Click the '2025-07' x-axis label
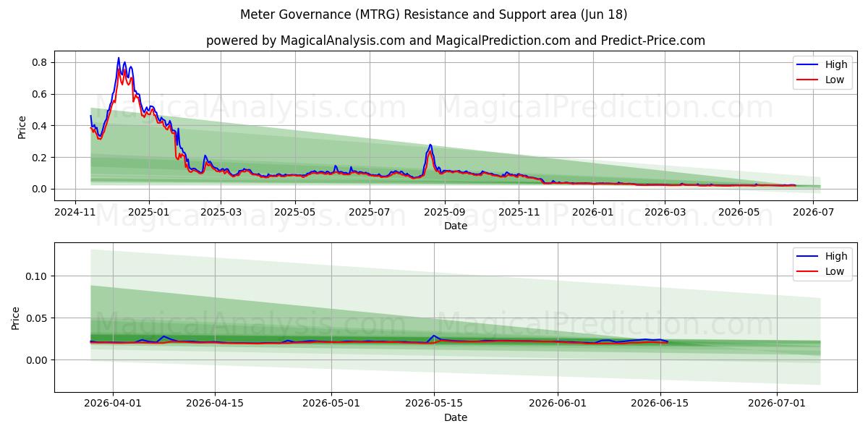The height and width of the screenshot is (434, 868). coord(369,212)
